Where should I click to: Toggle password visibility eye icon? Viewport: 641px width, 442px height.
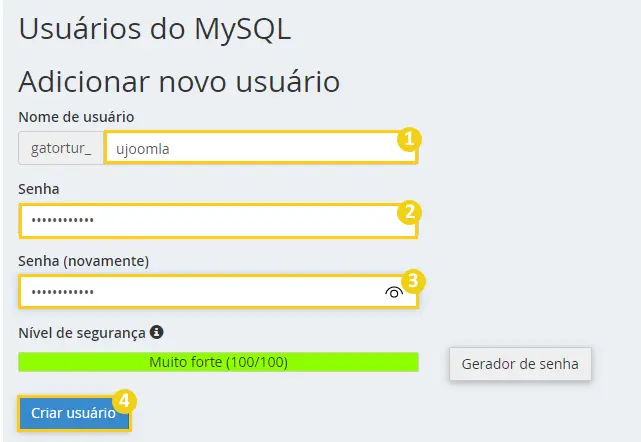point(394,292)
